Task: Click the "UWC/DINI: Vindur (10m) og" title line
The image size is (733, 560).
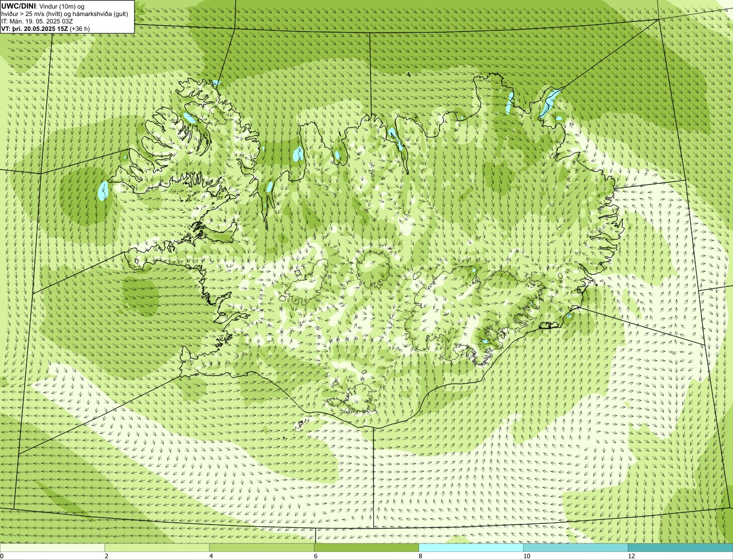Action: coord(43,6)
